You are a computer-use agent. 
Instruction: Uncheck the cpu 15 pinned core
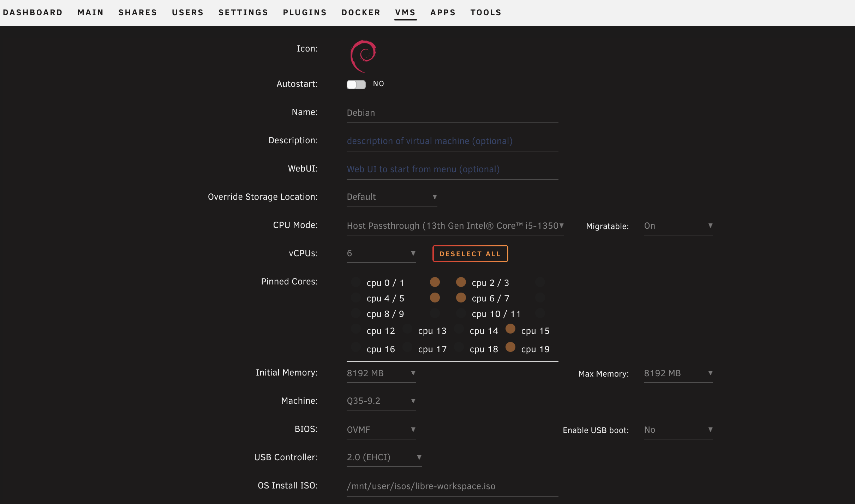[x=510, y=329]
